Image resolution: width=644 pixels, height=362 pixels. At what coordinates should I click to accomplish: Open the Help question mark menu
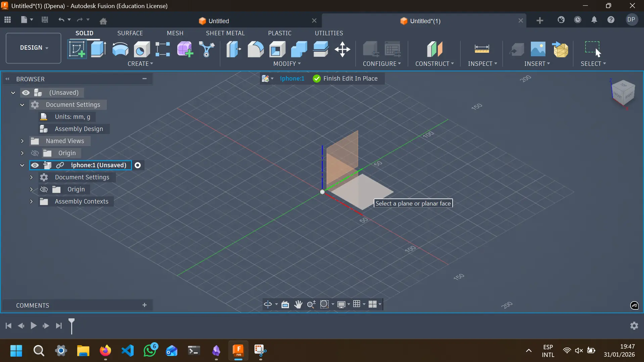[x=611, y=20]
